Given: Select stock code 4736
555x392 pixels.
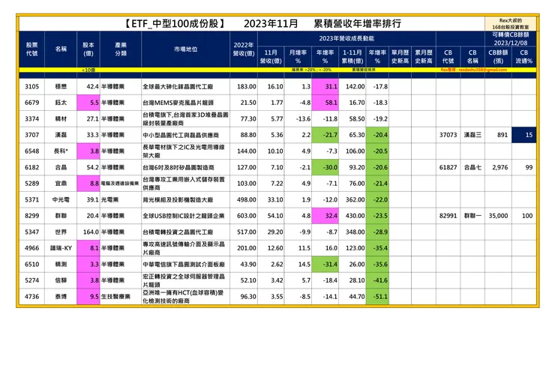Looking at the screenshot, I should point(31,297).
